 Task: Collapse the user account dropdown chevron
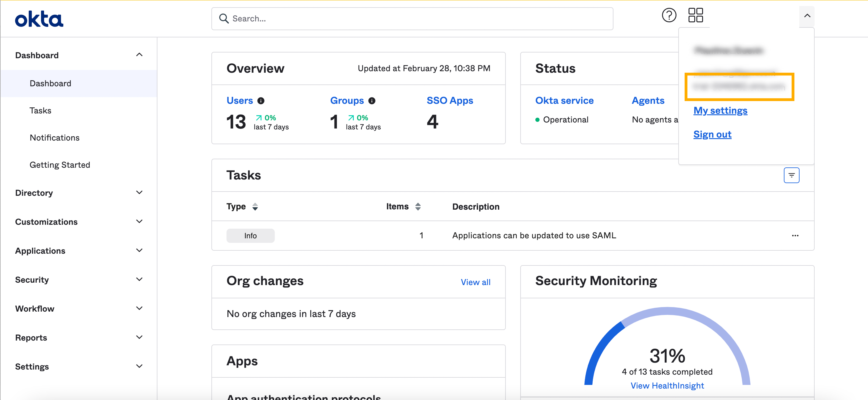click(807, 16)
